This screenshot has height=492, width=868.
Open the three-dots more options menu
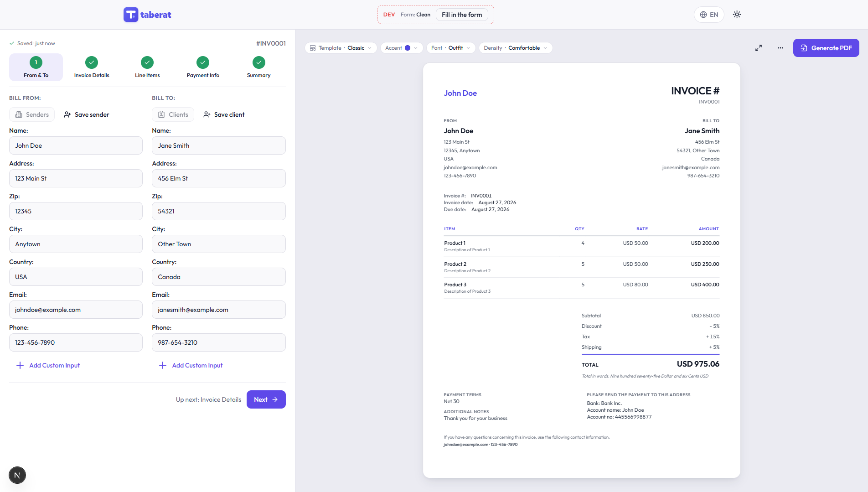point(780,48)
